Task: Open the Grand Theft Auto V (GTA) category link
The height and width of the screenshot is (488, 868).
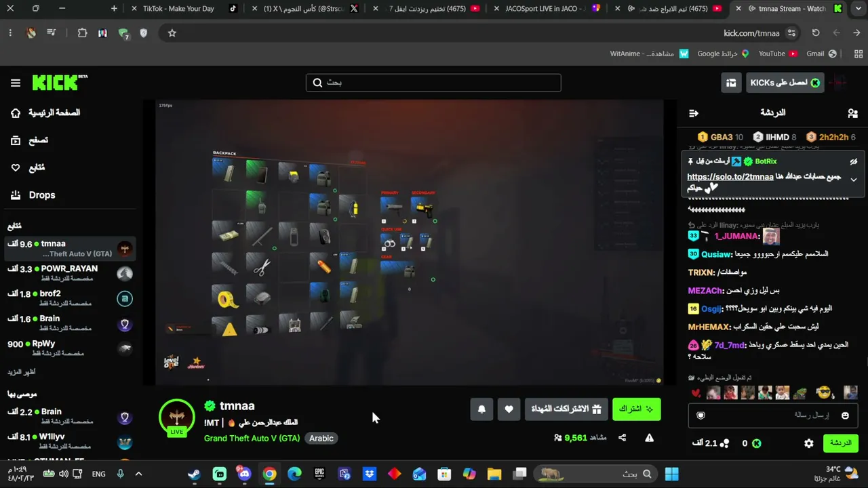Action: pos(252,439)
